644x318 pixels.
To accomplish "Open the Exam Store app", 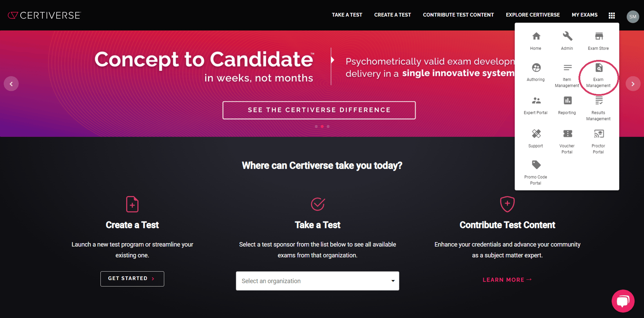I will pyautogui.click(x=598, y=37).
